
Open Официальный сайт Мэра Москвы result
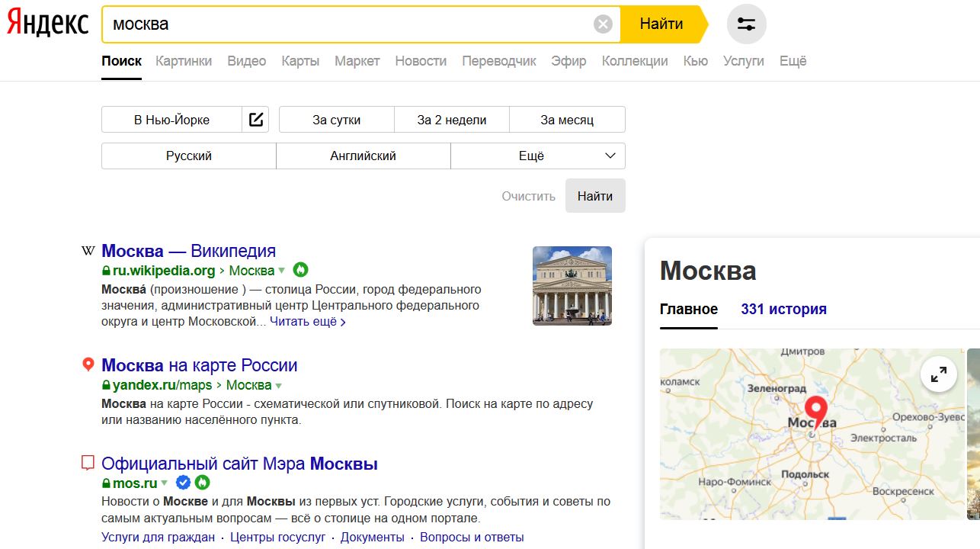point(240,464)
